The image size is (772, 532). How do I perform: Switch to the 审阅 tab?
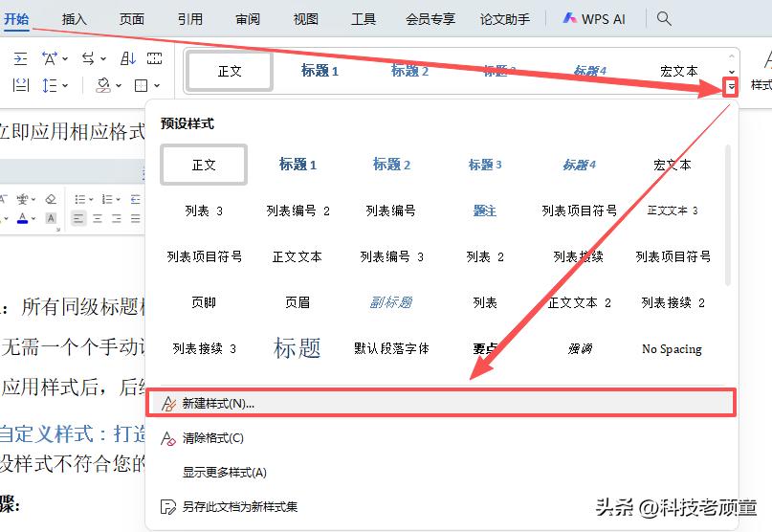248,19
